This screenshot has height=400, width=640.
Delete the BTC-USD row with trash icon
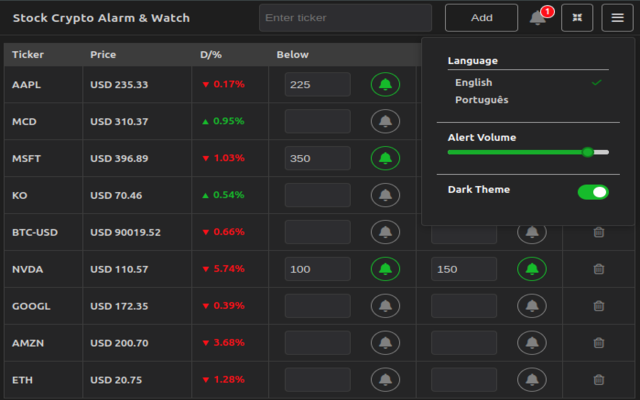tap(599, 232)
